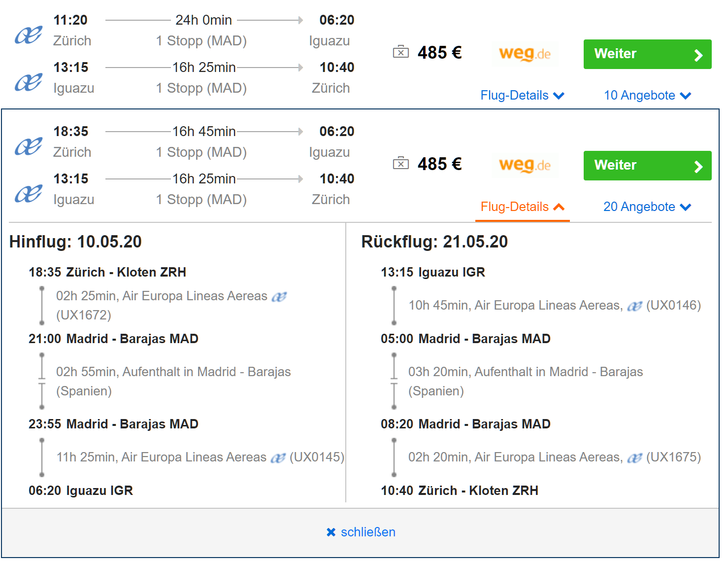Click the Rückflug: 21.05.20 heading
The height and width of the screenshot is (562, 728).
point(434,242)
